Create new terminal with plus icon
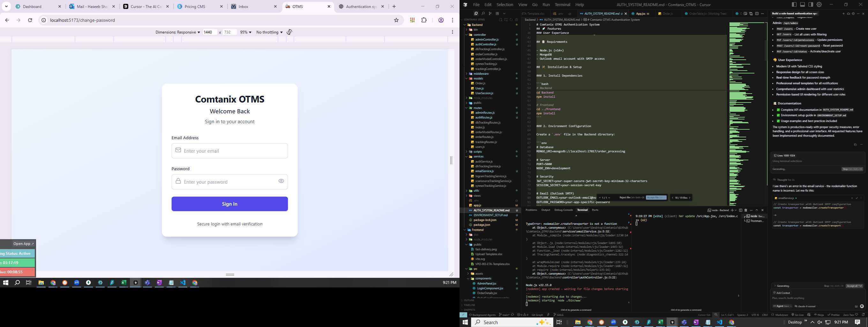This screenshot has height=327, width=868. pyautogui.click(x=732, y=210)
